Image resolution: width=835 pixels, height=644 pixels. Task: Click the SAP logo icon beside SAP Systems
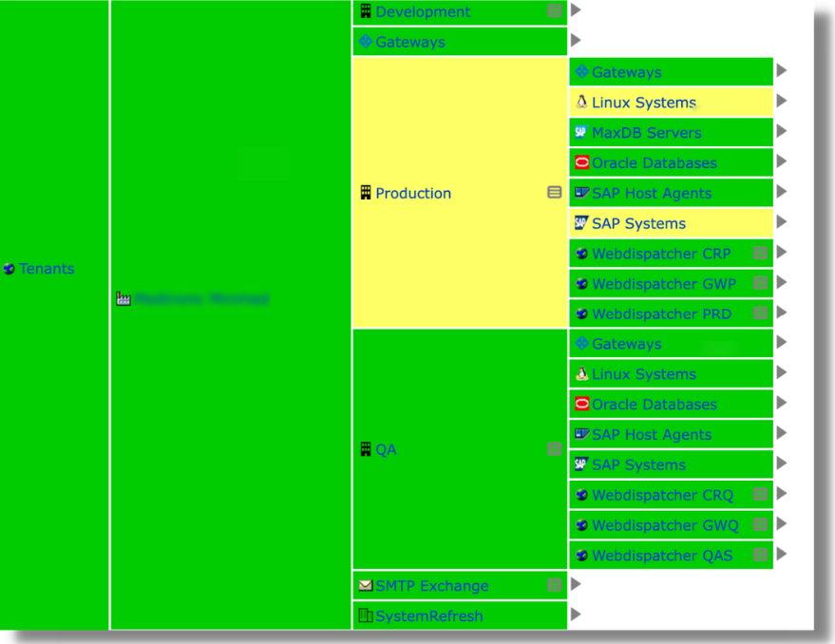[x=580, y=223]
